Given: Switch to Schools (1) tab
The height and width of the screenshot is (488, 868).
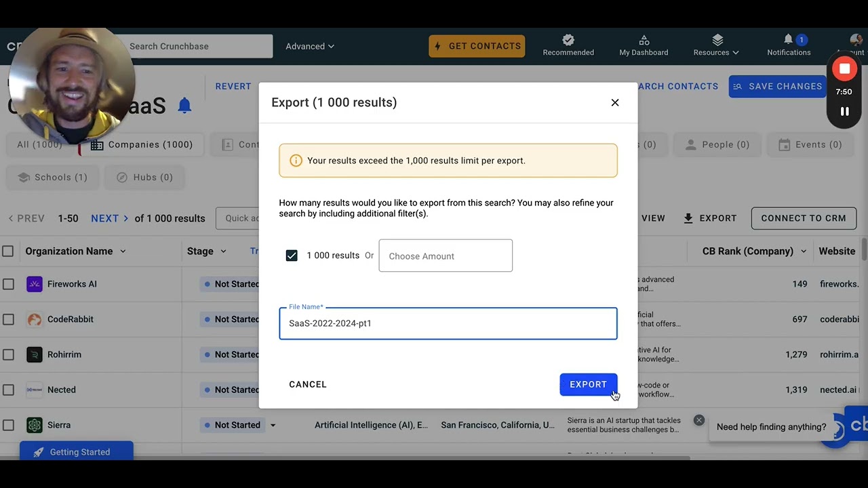Looking at the screenshot, I should point(53,177).
